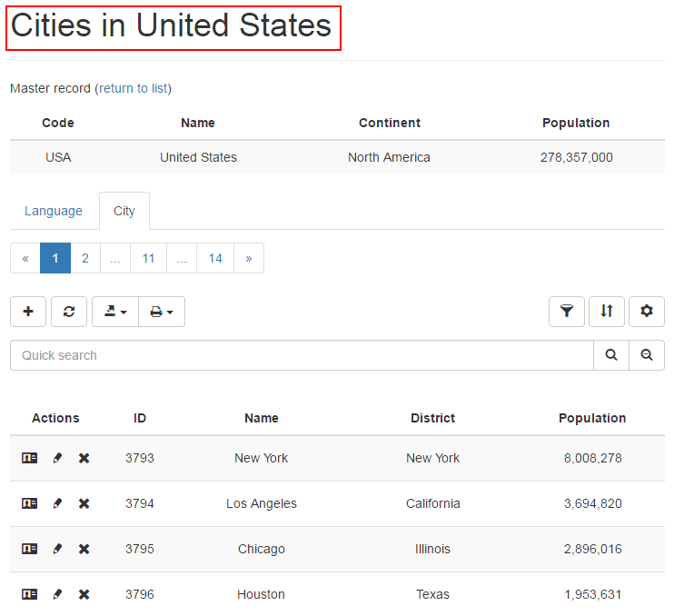The width and height of the screenshot is (674, 616).
Task: Edit the Los Angeles row with pencil
Action: (x=57, y=503)
